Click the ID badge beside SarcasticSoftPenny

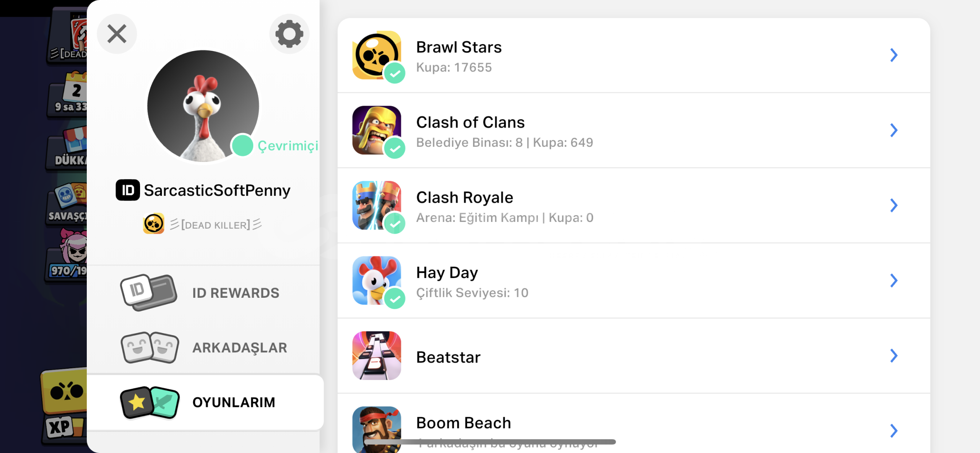[x=127, y=190]
